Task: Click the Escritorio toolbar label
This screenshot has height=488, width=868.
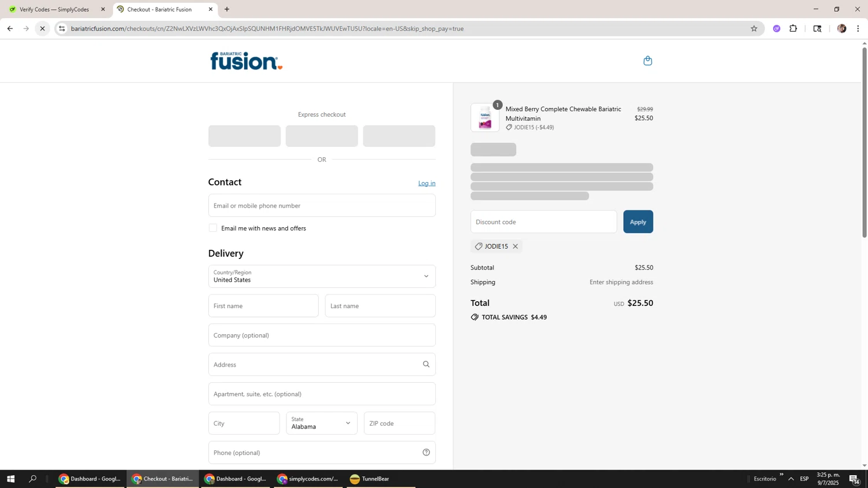Action: click(x=765, y=479)
